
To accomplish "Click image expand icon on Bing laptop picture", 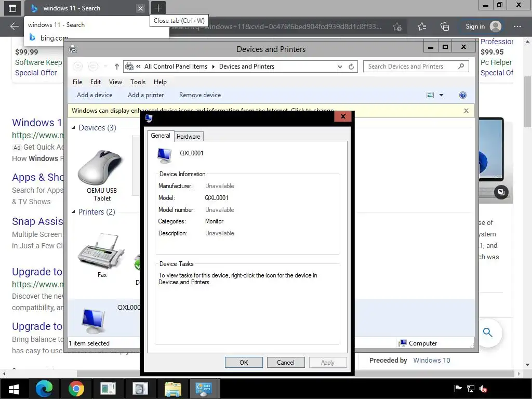I will point(501,192).
